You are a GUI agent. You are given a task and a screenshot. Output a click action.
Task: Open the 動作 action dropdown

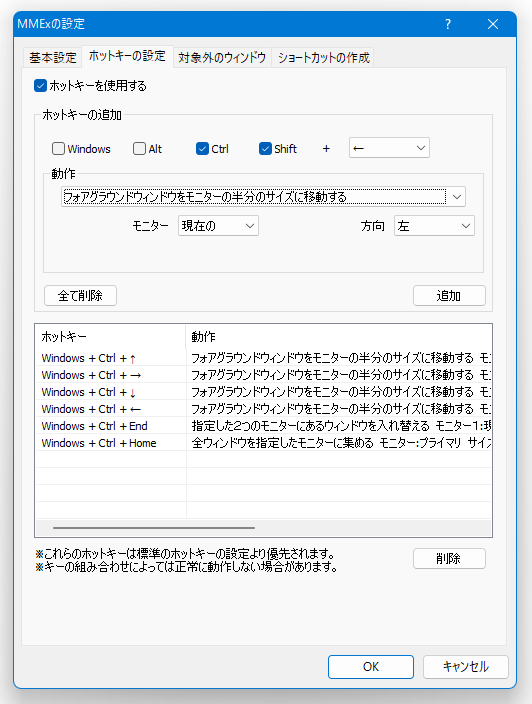coord(263,197)
